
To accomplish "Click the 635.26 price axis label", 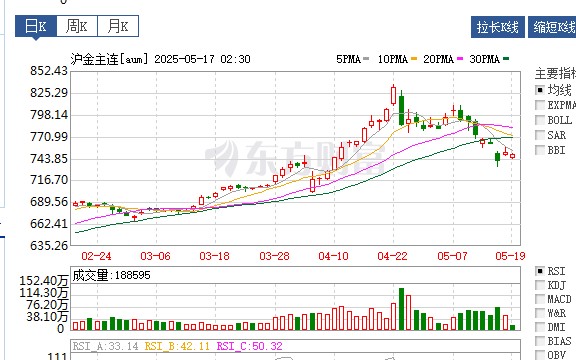I will pos(49,245).
